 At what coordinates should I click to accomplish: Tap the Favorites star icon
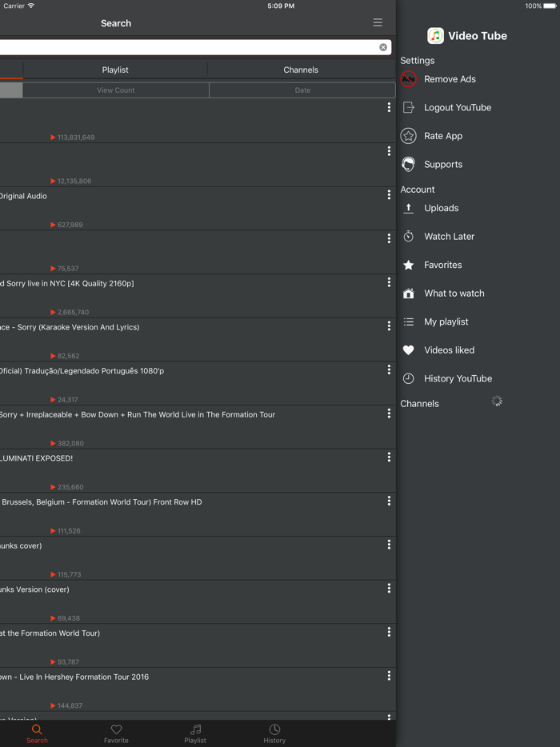[x=408, y=265]
